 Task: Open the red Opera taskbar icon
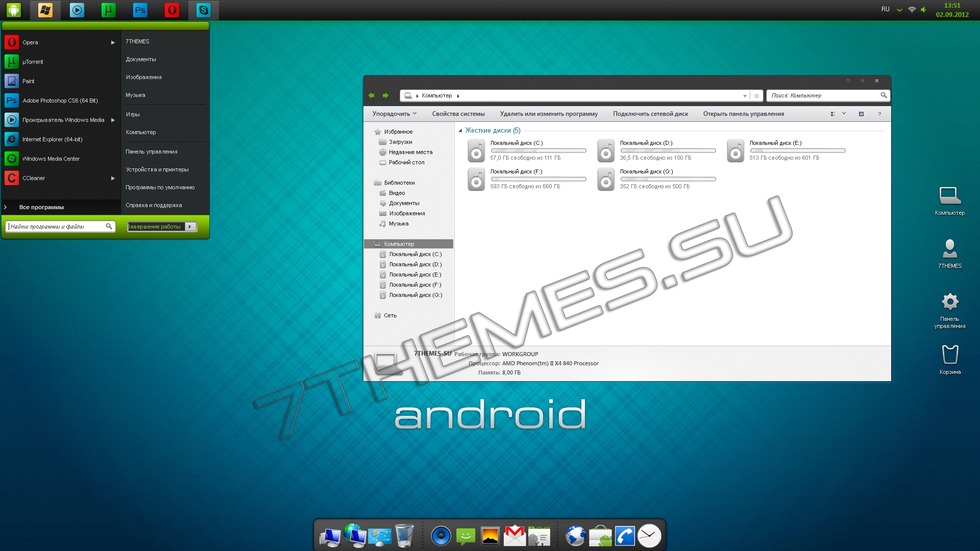[172, 10]
